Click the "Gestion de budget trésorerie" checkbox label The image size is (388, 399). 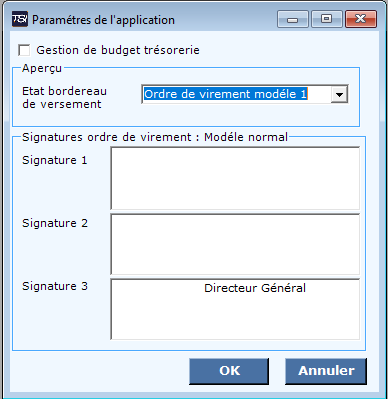[118, 50]
